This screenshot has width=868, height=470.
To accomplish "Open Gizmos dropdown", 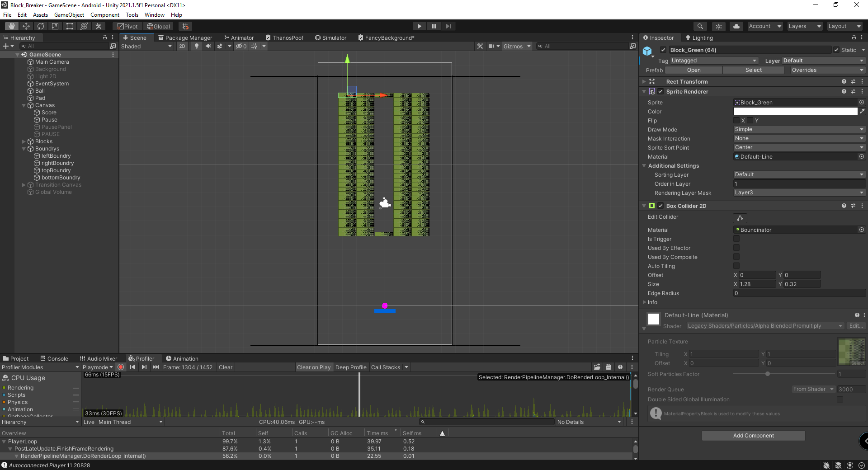I will pos(517,46).
